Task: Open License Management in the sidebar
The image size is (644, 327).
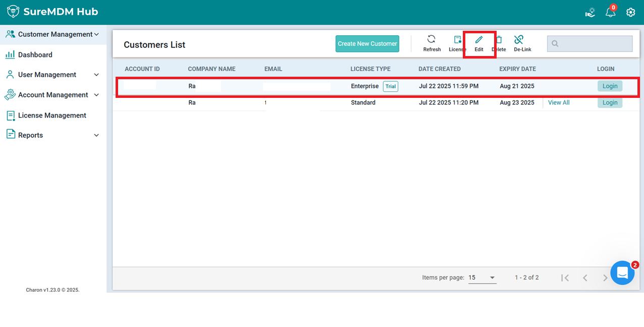Action: [x=52, y=115]
